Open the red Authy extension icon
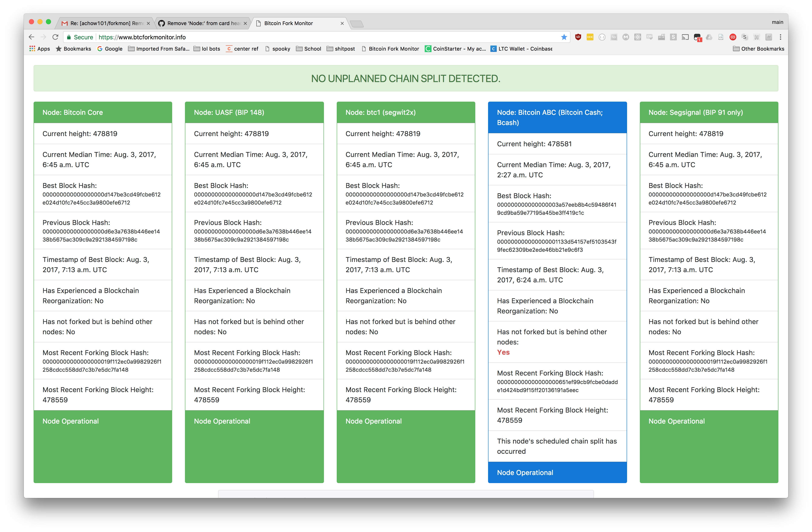The width and height of the screenshot is (812, 532). 733,37
